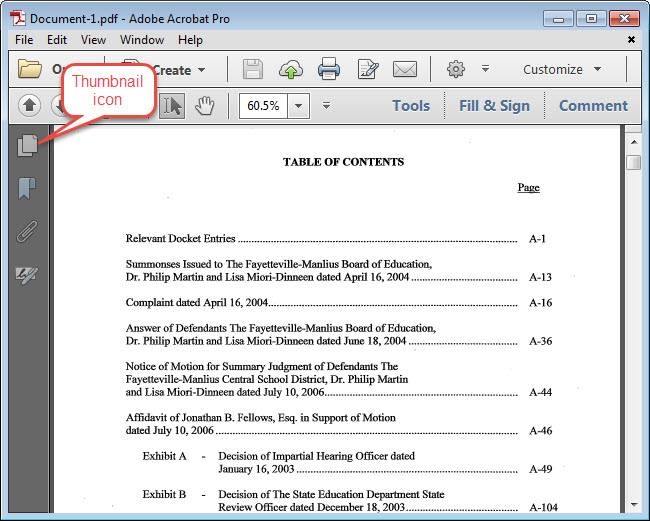Toggle the Comment pane
The height and width of the screenshot is (521, 650).
[593, 106]
